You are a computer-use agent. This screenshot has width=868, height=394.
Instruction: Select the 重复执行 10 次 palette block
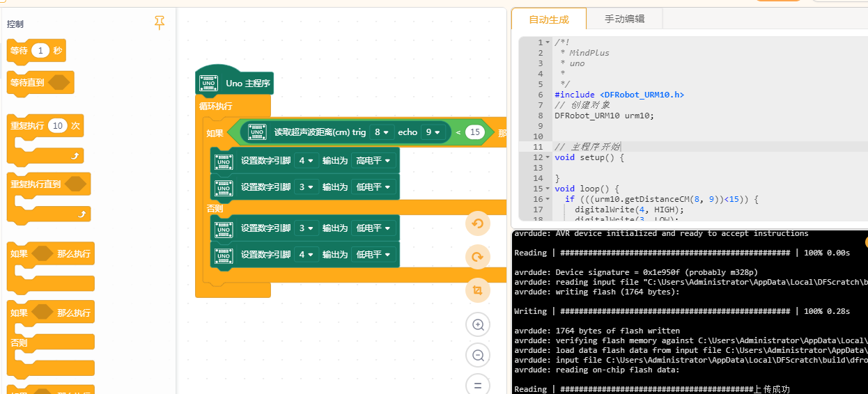coord(45,139)
